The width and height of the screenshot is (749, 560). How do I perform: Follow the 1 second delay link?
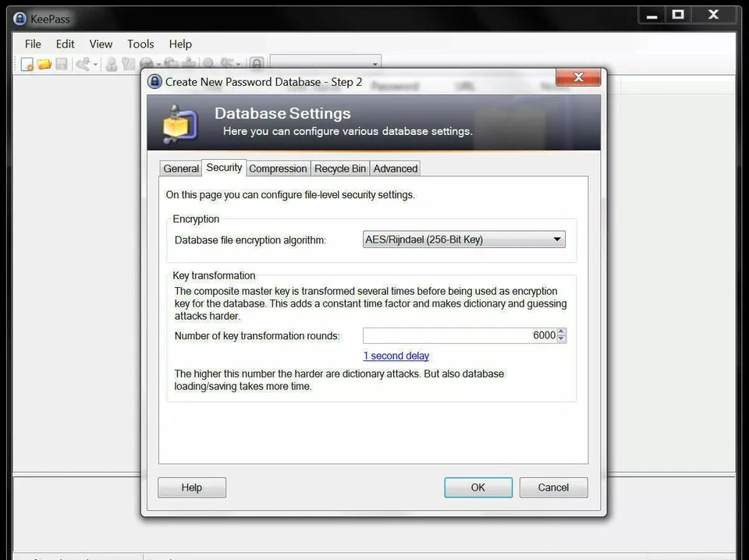pos(396,356)
